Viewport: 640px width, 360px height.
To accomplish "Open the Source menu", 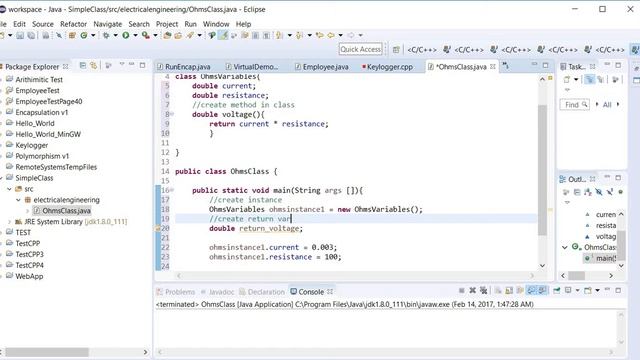I will pos(43,24).
